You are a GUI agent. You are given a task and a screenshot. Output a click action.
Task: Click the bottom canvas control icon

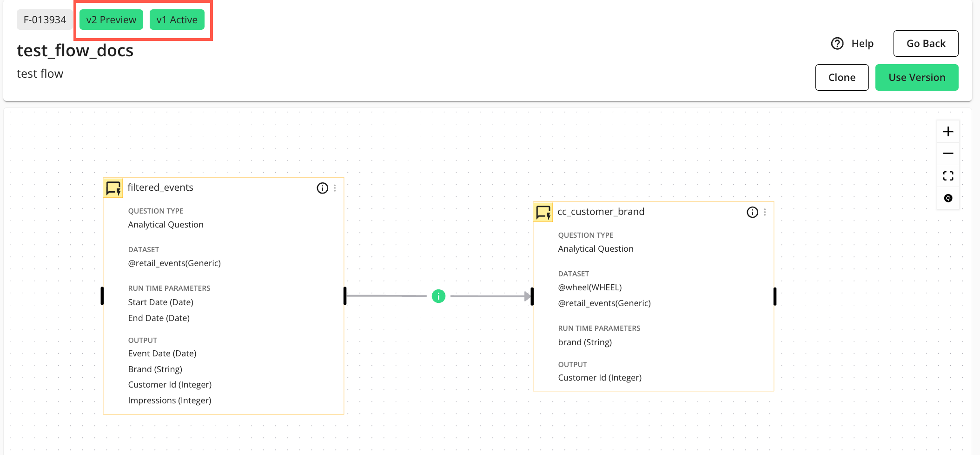(948, 198)
